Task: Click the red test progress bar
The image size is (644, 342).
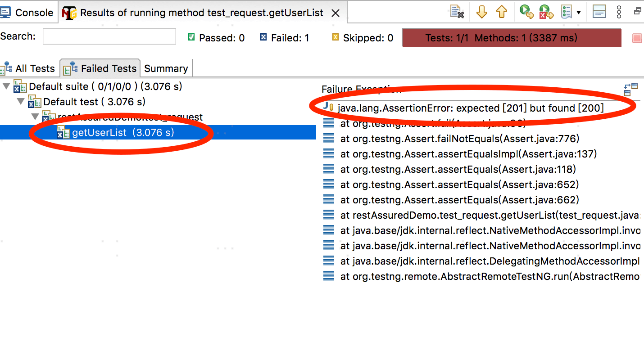Action: pyautogui.click(x=511, y=38)
